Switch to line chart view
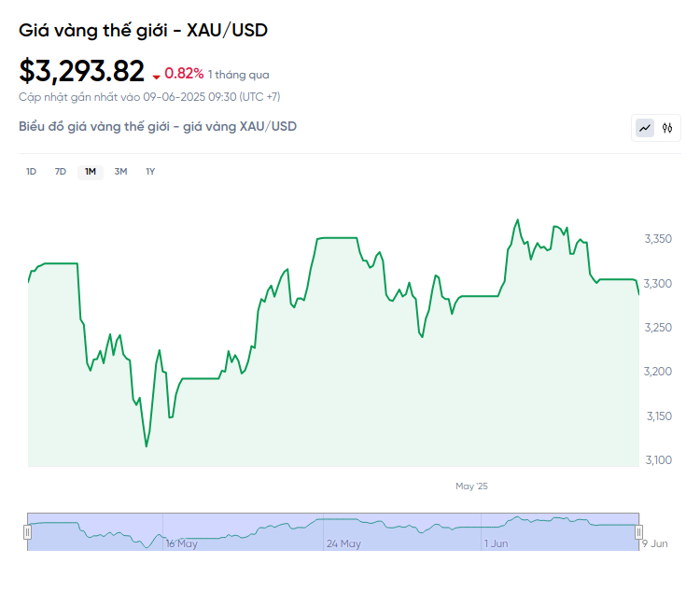Image resolution: width=700 pixels, height=592 pixels. tap(645, 128)
